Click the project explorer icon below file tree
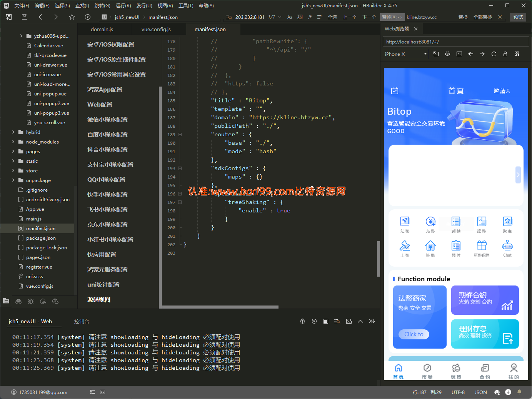The width and height of the screenshot is (532, 399). 6,301
